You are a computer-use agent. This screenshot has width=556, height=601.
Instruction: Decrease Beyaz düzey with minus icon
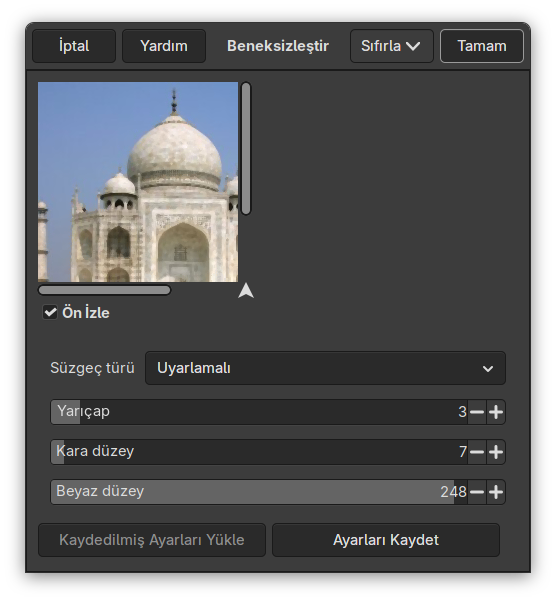pos(477,492)
